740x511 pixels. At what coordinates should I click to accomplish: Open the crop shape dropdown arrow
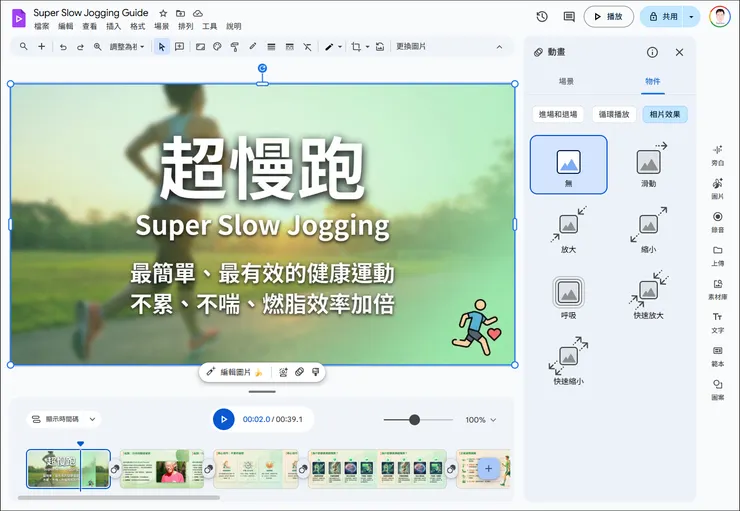point(367,47)
